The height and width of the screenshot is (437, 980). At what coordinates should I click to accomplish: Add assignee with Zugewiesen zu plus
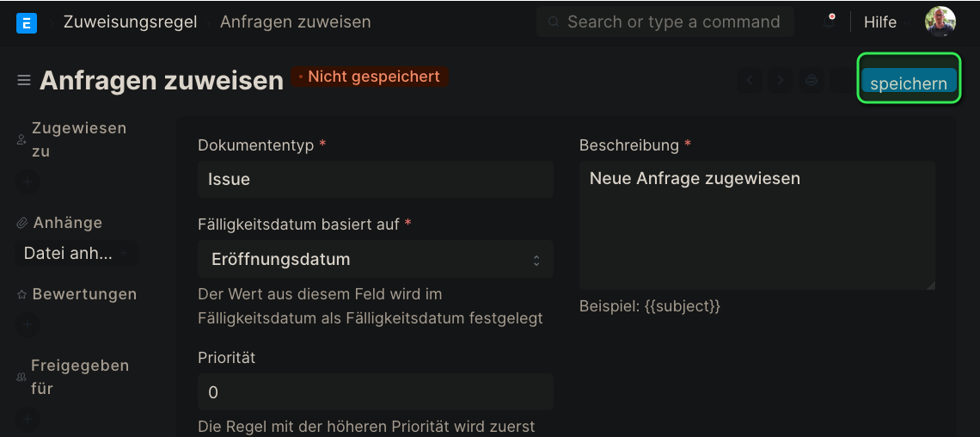click(28, 182)
